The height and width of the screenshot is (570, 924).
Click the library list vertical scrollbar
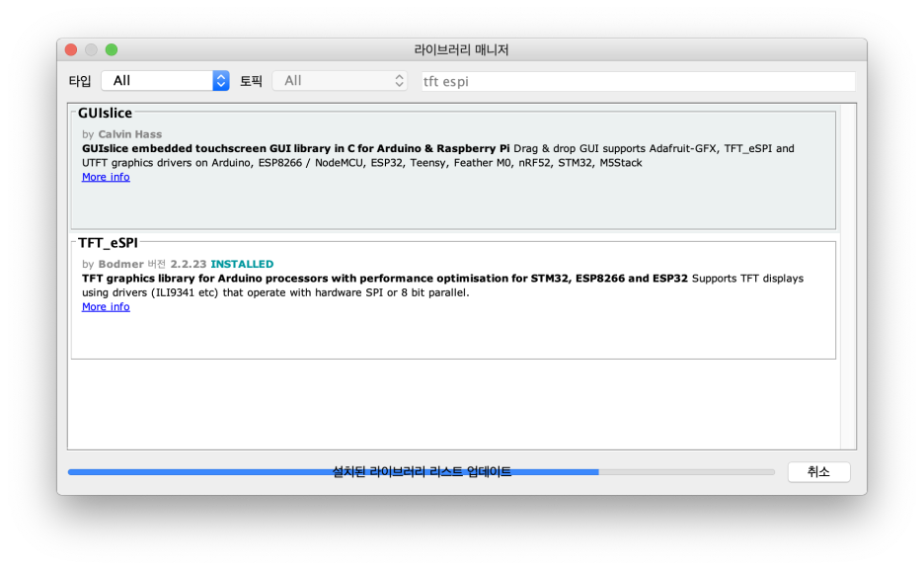(x=848, y=277)
